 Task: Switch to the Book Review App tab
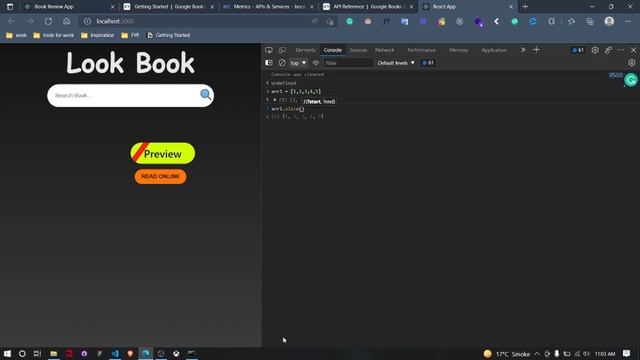coord(69,7)
